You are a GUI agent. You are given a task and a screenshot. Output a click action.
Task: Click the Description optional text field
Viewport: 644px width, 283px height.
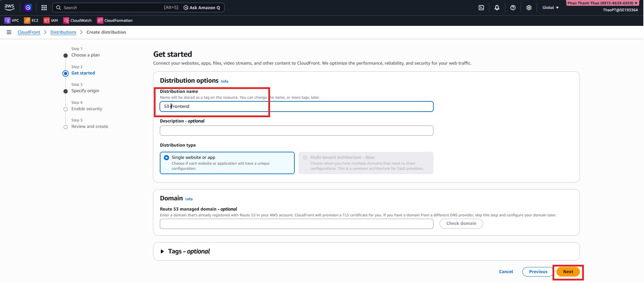(296, 131)
